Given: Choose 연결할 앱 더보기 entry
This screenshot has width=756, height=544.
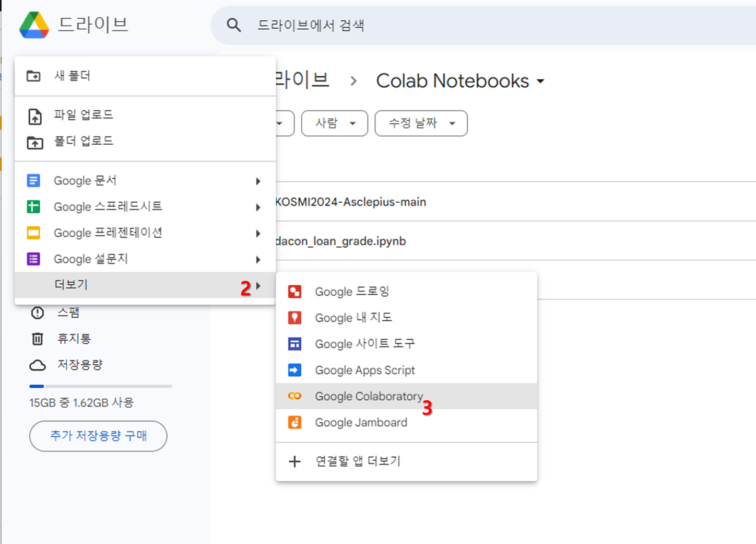Looking at the screenshot, I should point(406,461).
